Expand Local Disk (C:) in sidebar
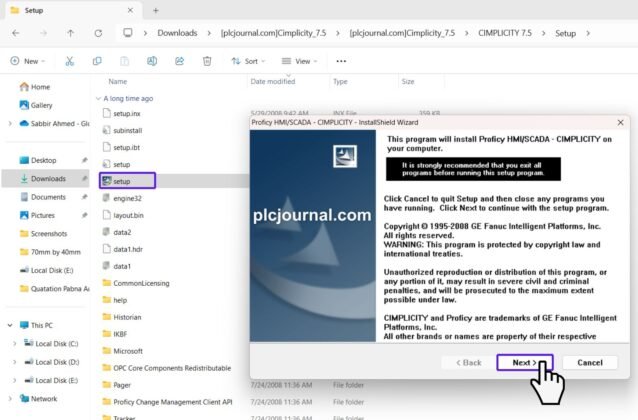The image size is (638, 420). pyautogui.click(x=14, y=343)
